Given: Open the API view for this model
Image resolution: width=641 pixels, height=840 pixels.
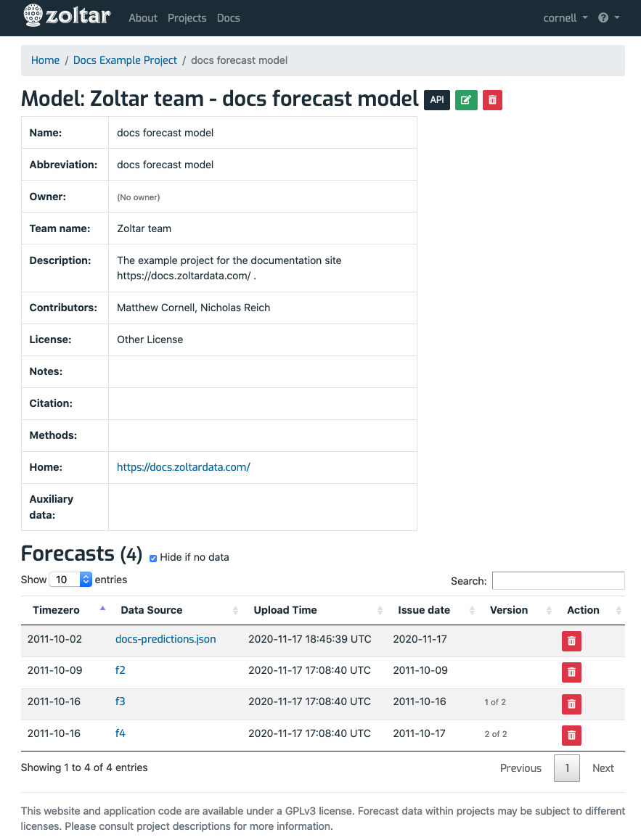Looking at the screenshot, I should (437, 100).
